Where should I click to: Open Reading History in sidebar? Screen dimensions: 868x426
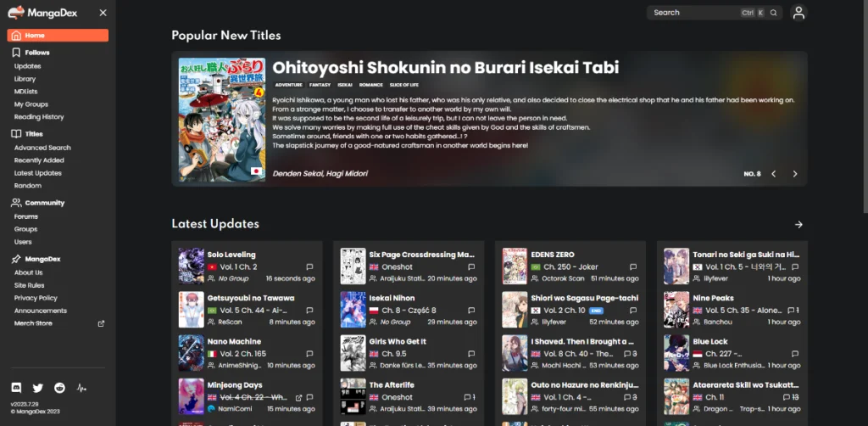(39, 117)
